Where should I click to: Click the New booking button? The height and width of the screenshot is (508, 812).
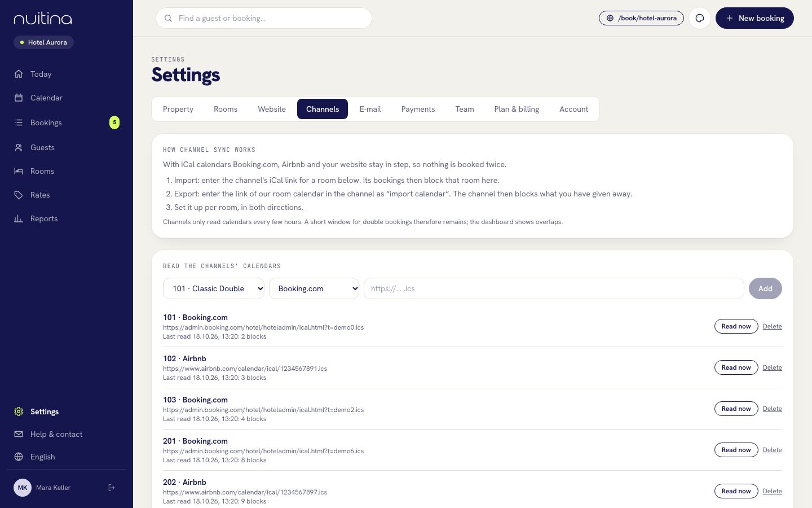(754, 18)
